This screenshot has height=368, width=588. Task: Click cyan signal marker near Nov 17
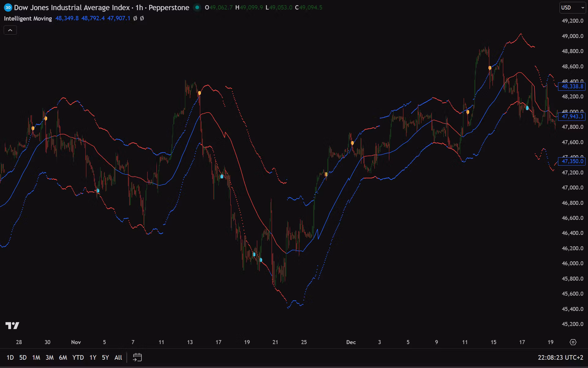pyautogui.click(x=222, y=176)
